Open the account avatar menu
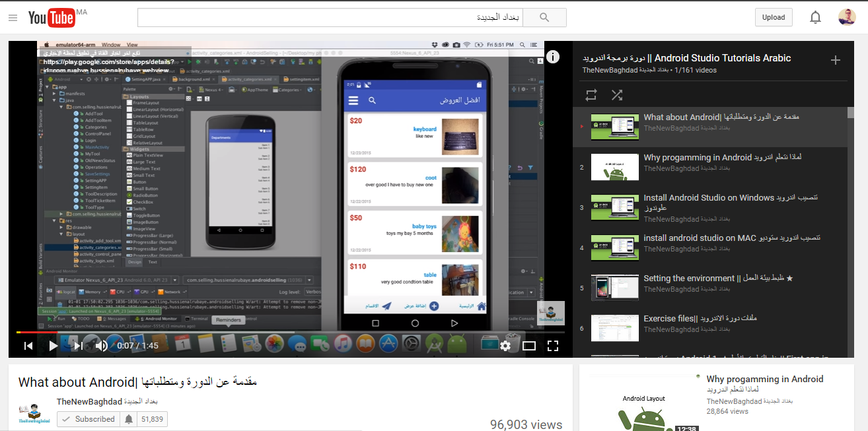Viewport: 868px width, 431px height. click(x=847, y=18)
